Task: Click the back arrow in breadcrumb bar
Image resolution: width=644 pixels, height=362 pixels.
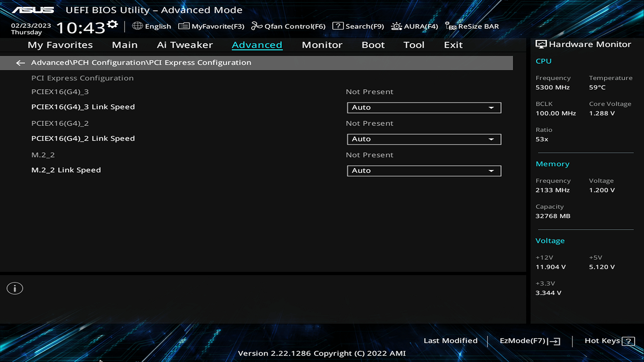Action: click(x=20, y=63)
